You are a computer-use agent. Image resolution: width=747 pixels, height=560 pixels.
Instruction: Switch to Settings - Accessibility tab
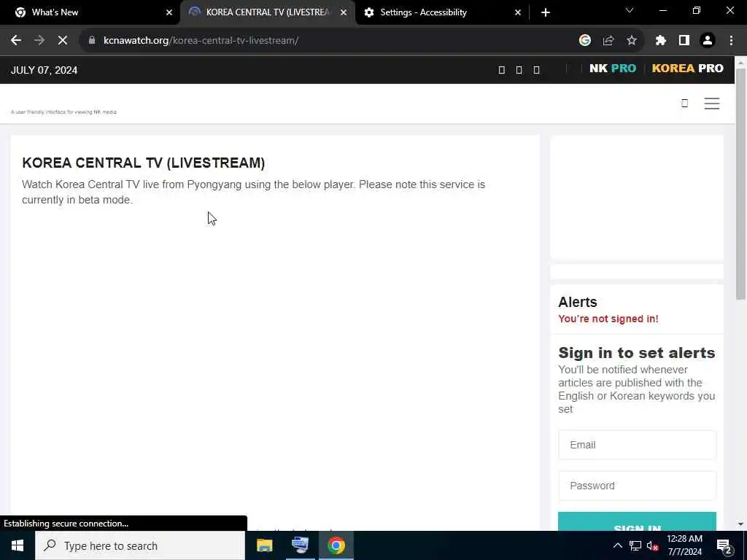[443, 12]
